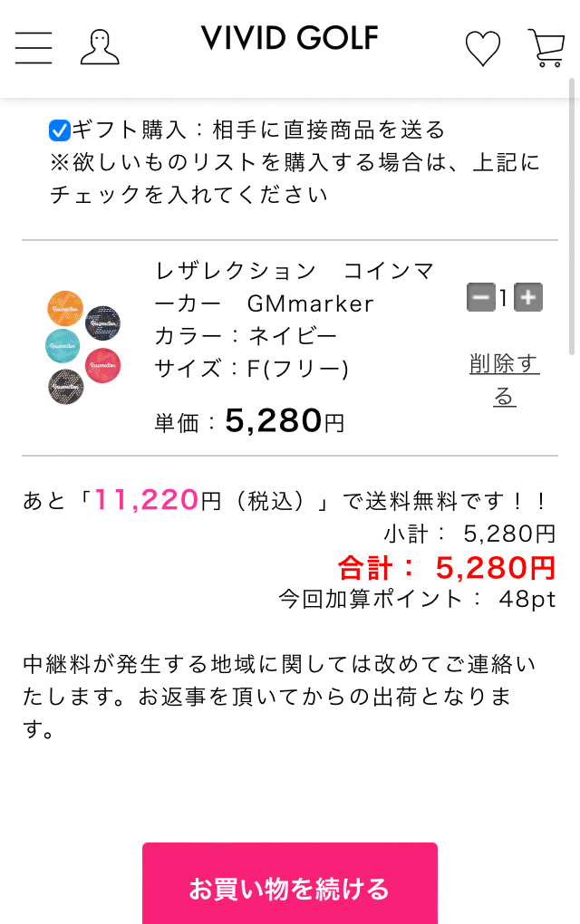The width and height of the screenshot is (580, 924).
Task: Click the 5,280円 unit price
Action: tap(285, 420)
